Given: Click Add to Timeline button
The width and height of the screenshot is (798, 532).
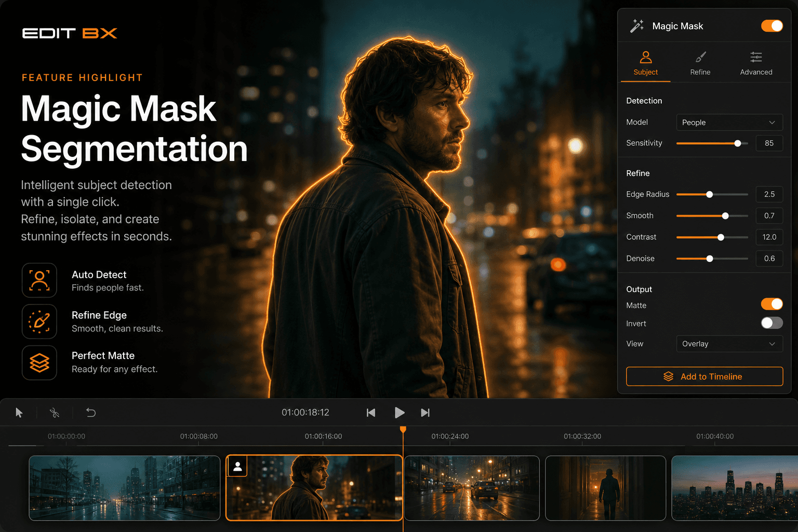Looking at the screenshot, I should pos(704,377).
